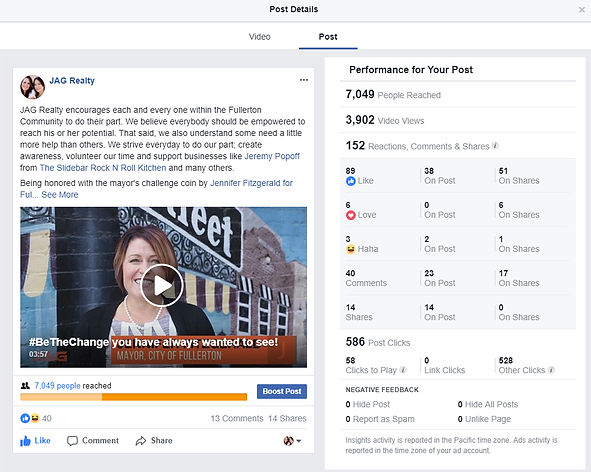The width and height of the screenshot is (591, 472).
Task: Play the Fullerton mayor video
Action: 162,285
